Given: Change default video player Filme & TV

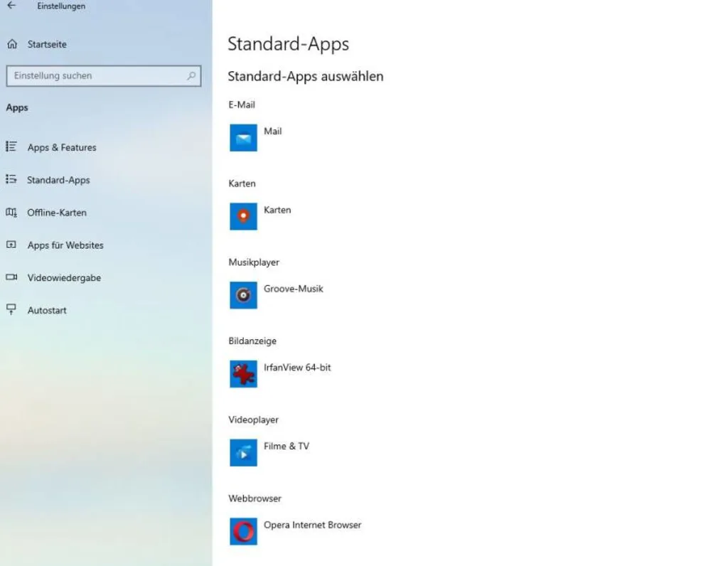Looking at the screenshot, I should [x=286, y=447].
